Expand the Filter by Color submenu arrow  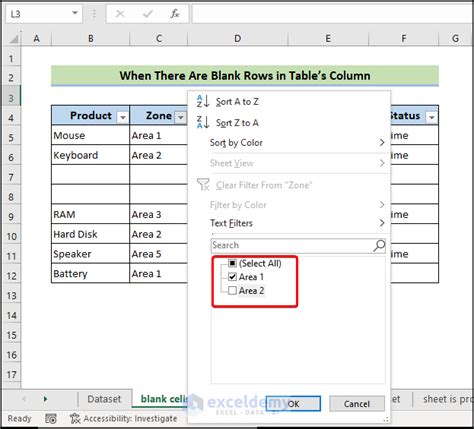pyautogui.click(x=382, y=204)
